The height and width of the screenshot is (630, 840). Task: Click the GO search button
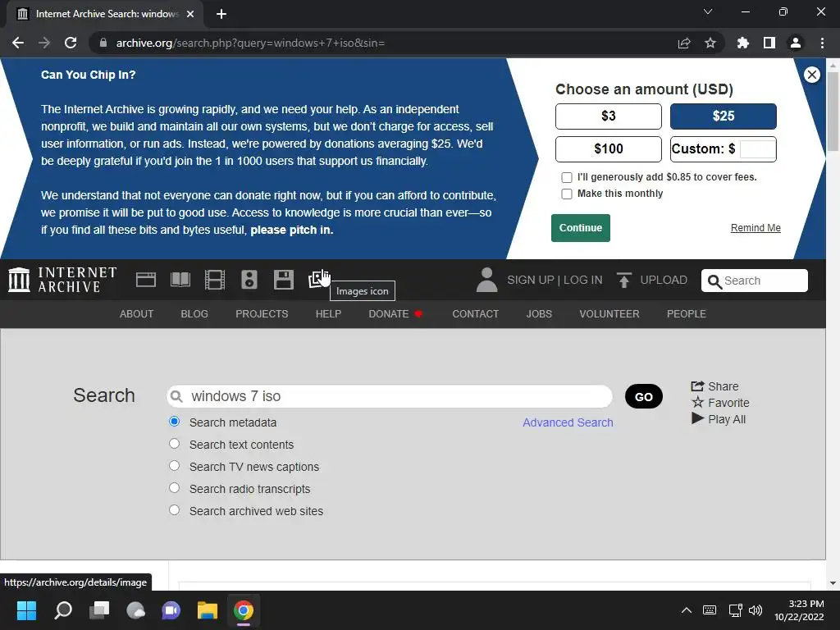point(644,396)
